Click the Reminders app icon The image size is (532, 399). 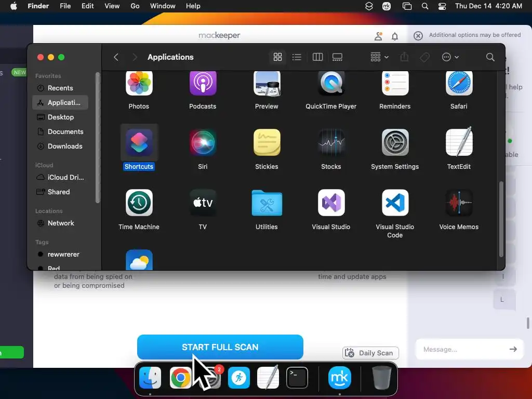395,83
